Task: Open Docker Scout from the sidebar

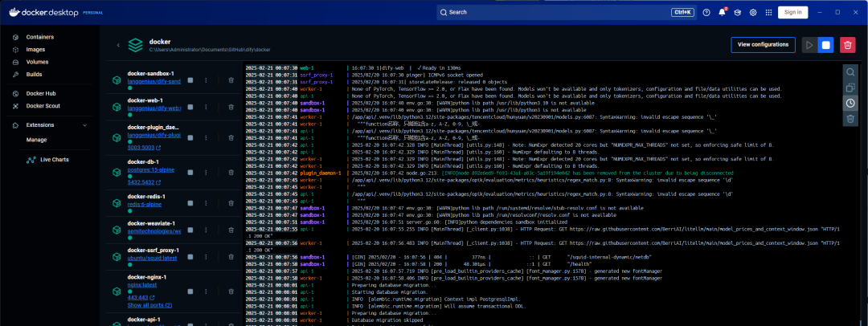Action: pyautogui.click(x=43, y=106)
